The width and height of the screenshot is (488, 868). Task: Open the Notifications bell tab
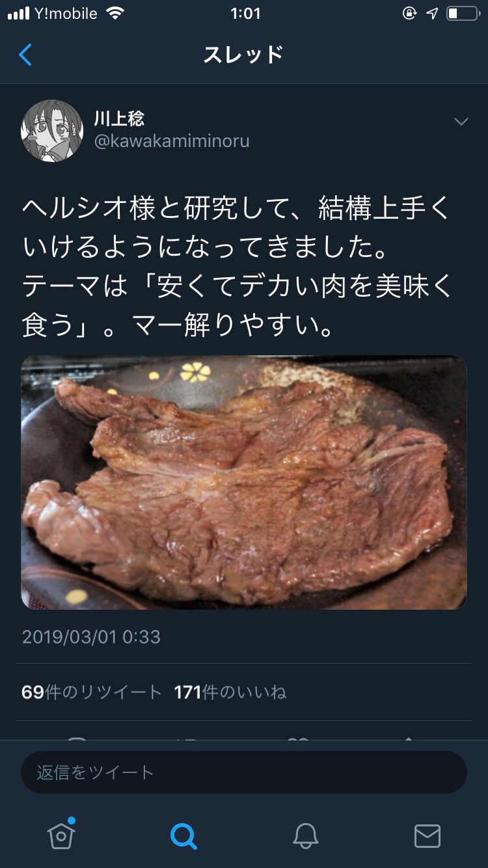pos(305,835)
